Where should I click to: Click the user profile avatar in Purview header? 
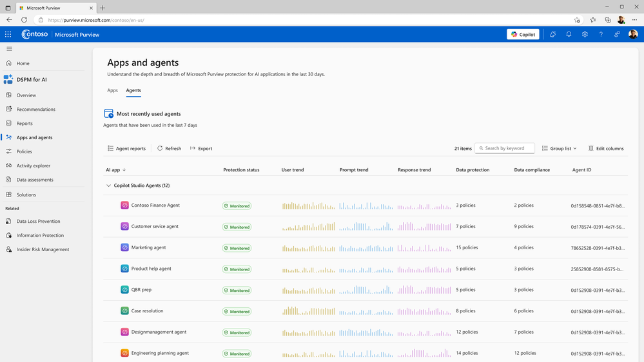633,35
